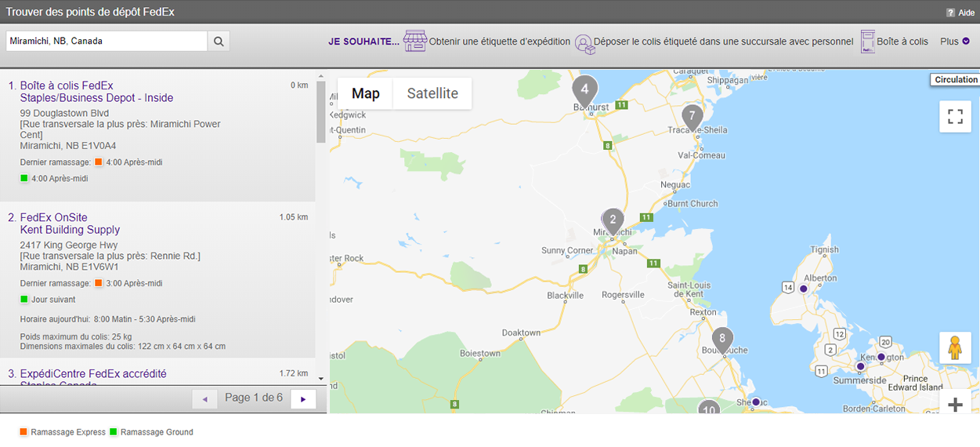Click the results list scrollbar thumb
Viewport: 980px width, 447px height.
point(321,112)
